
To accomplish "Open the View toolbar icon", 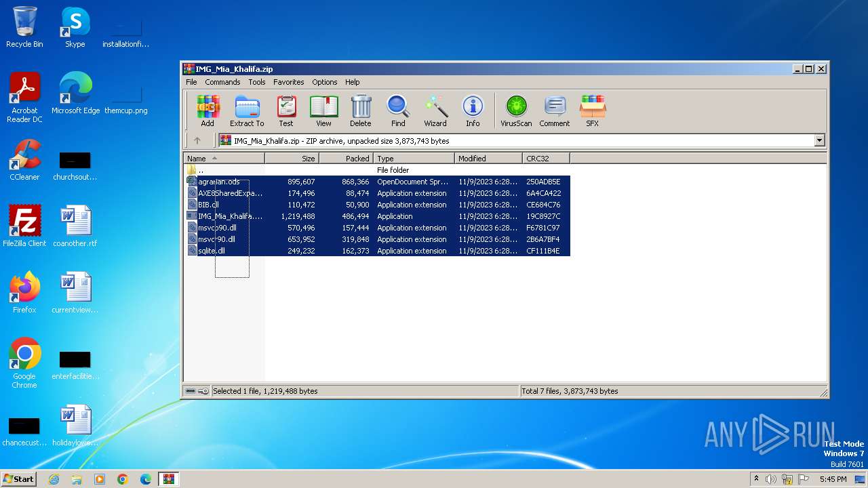I will pos(323,111).
